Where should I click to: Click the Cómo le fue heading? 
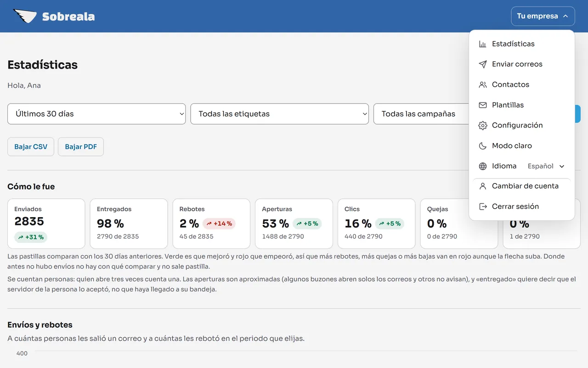pyautogui.click(x=31, y=187)
